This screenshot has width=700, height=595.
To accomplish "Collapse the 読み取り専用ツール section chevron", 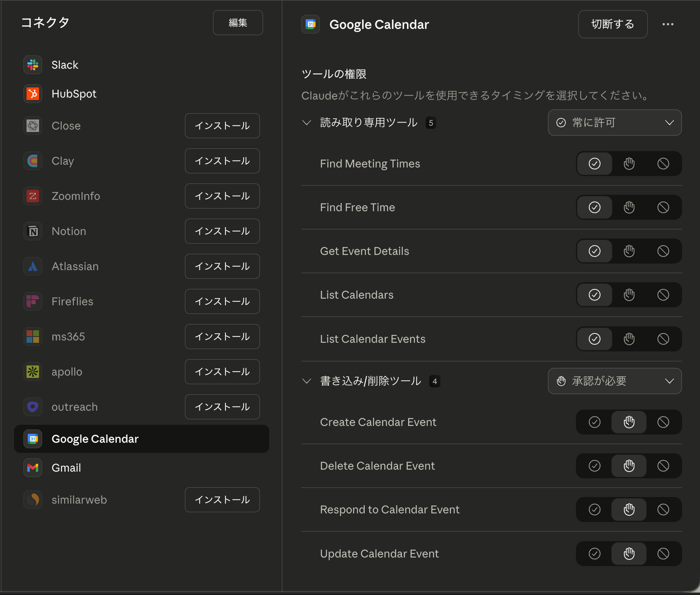I will [x=307, y=123].
